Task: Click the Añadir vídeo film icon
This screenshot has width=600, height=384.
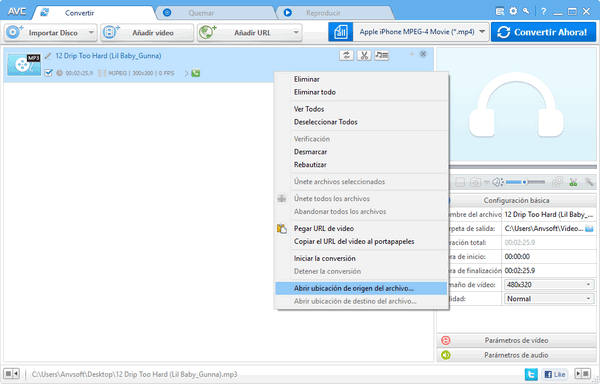Action: [x=111, y=32]
